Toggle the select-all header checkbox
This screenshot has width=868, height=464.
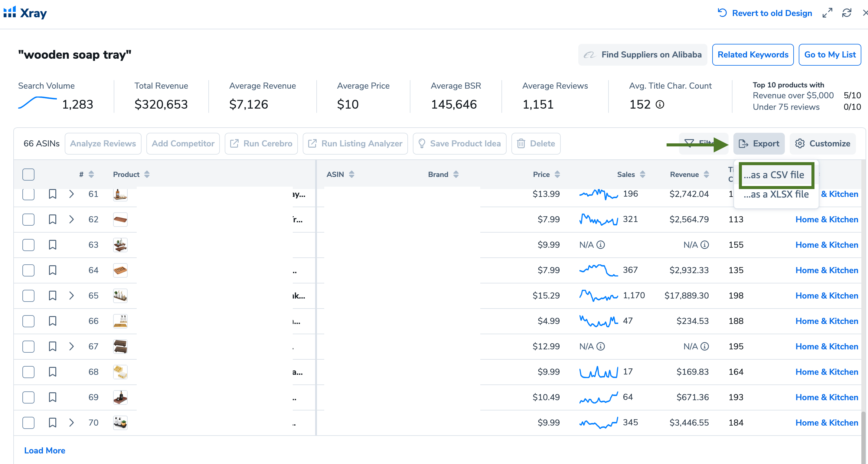(x=28, y=175)
